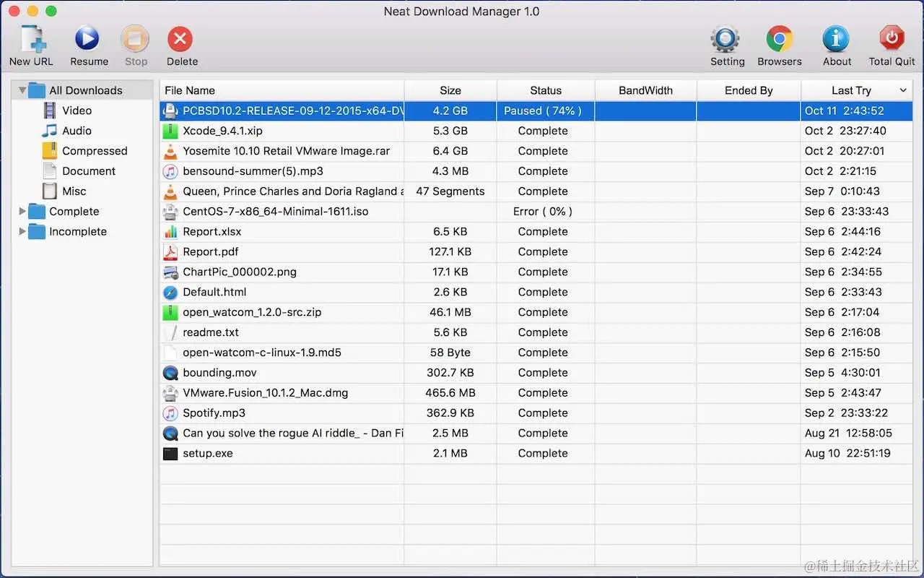The height and width of the screenshot is (578, 924).
Task: Click the BandWidth column header
Action: 646,90
